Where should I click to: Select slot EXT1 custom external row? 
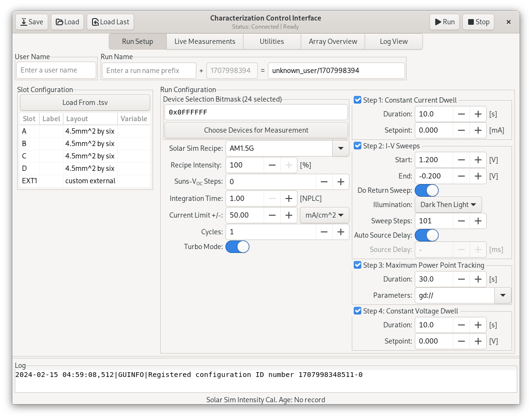tap(85, 181)
